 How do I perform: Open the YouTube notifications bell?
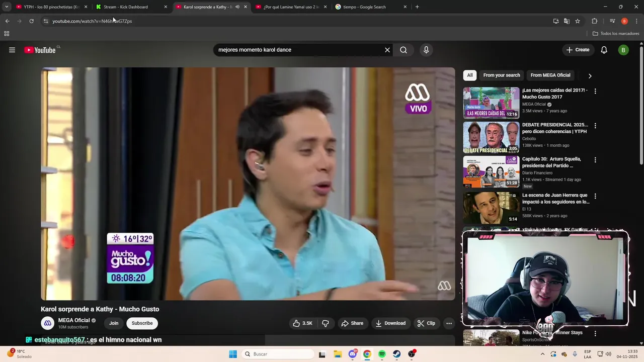[604, 50]
